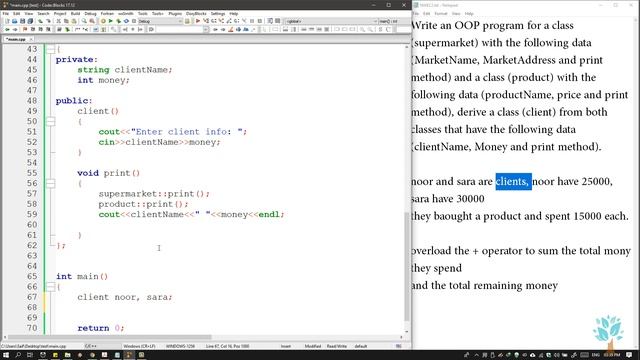Open the DoxyBlocks menu

click(196, 13)
